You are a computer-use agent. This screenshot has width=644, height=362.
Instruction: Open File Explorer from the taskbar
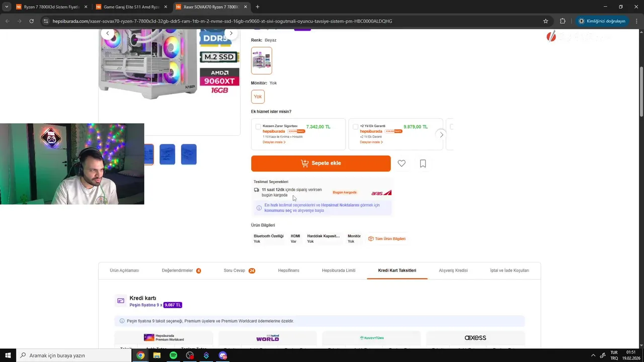tap(157, 355)
